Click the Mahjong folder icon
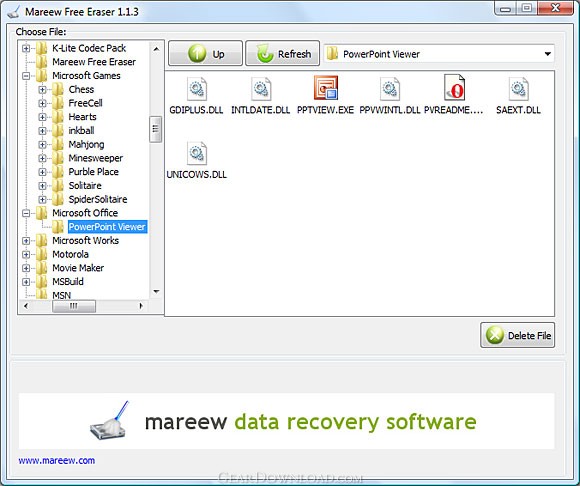 pyautogui.click(x=58, y=144)
